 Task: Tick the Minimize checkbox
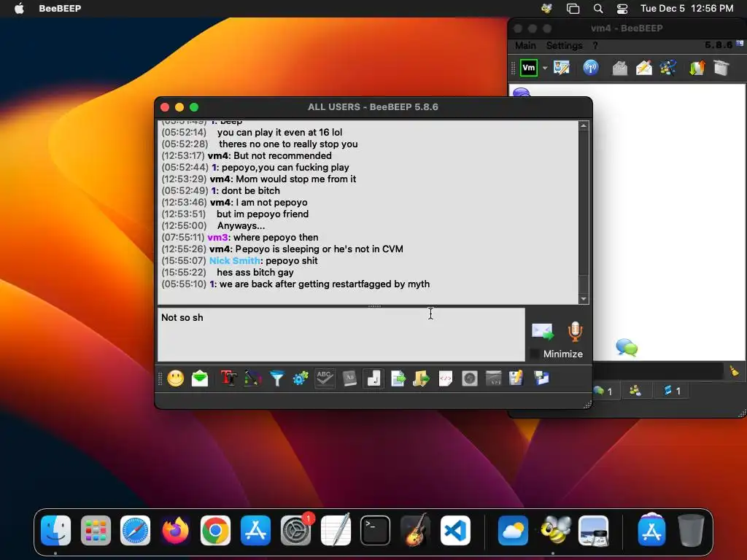click(x=535, y=354)
